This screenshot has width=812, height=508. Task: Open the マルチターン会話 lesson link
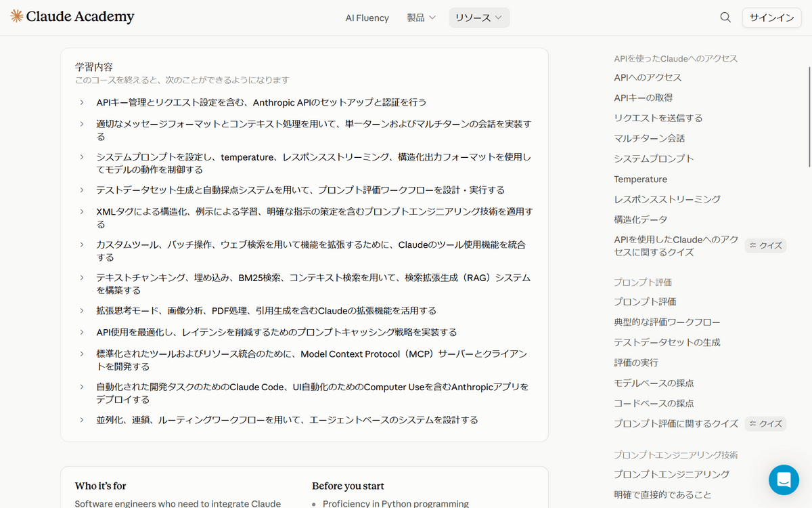tap(649, 138)
